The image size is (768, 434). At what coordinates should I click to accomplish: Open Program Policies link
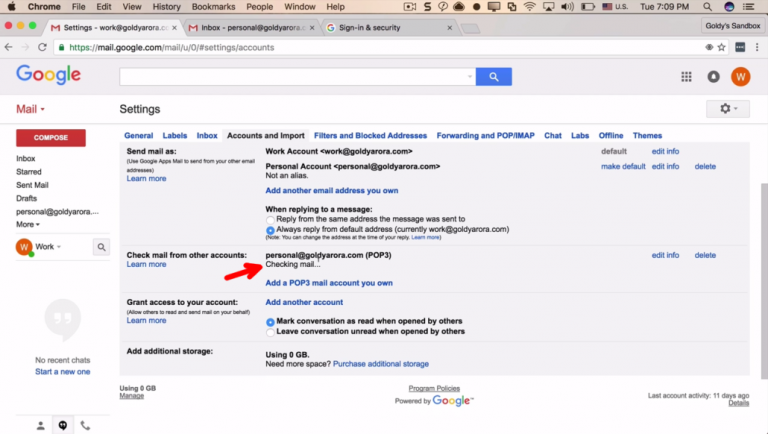point(434,388)
